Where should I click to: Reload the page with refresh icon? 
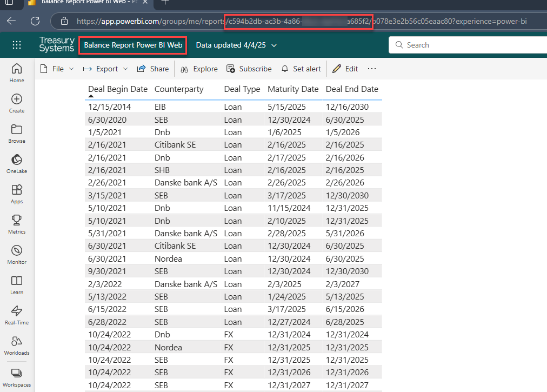click(35, 21)
